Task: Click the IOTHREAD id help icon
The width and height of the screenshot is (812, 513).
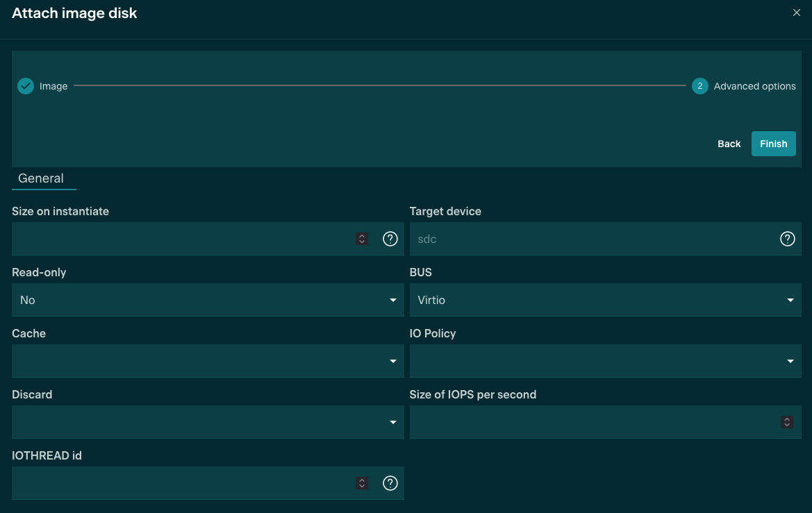Action: click(x=390, y=483)
